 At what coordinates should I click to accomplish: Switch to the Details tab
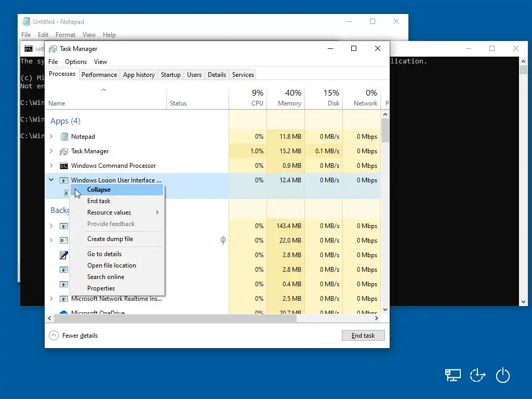(x=217, y=75)
